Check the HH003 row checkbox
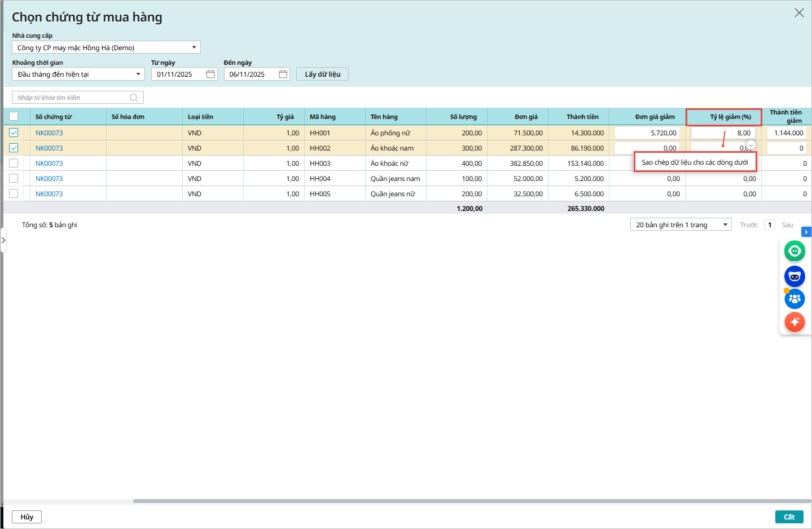 point(14,164)
